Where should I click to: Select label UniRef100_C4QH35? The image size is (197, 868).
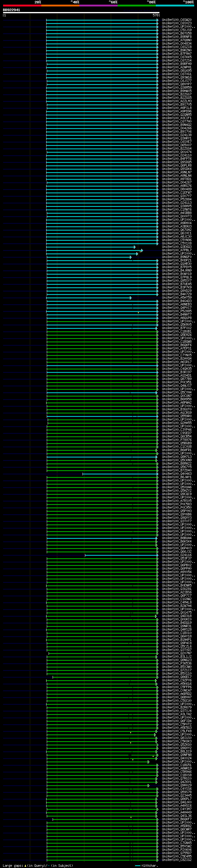pyautogui.click(x=177, y=369)
